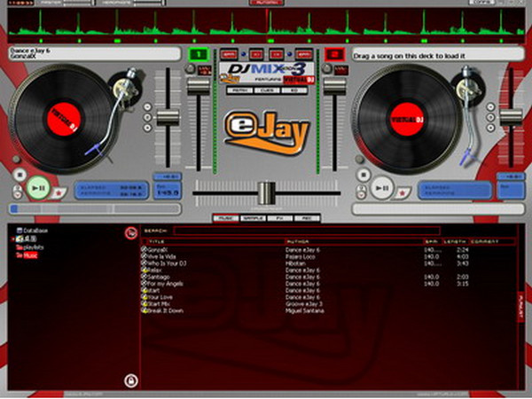Screen dimensions: 532x399
Task: Click the lock icon at bottom of folder panel
Action: click(x=131, y=380)
